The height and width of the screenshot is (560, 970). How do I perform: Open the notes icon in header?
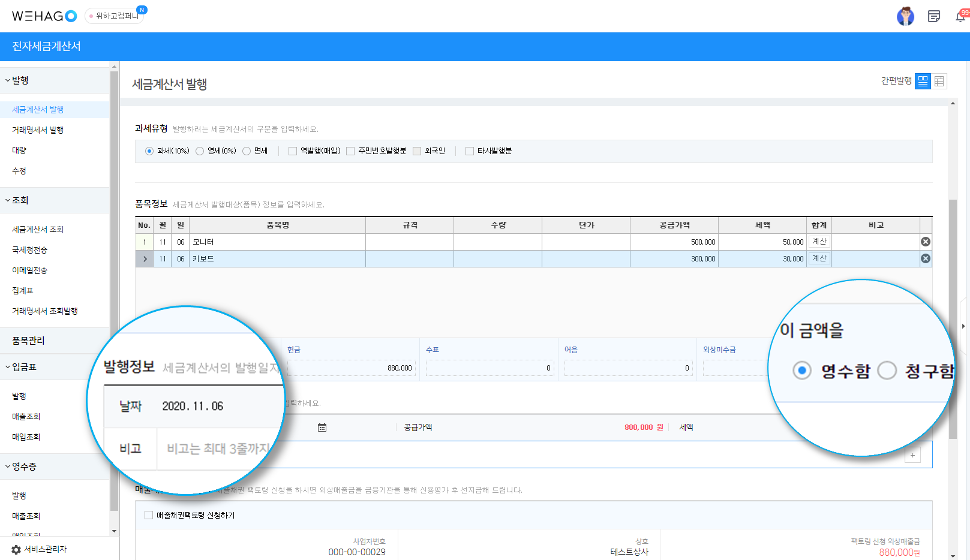[934, 16]
